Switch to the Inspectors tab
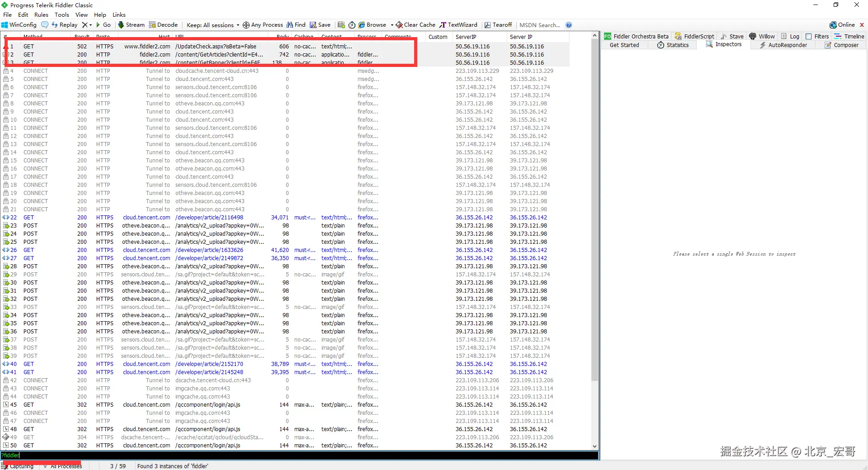The height and width of the screenshot is (470, 868). [723, 44]
